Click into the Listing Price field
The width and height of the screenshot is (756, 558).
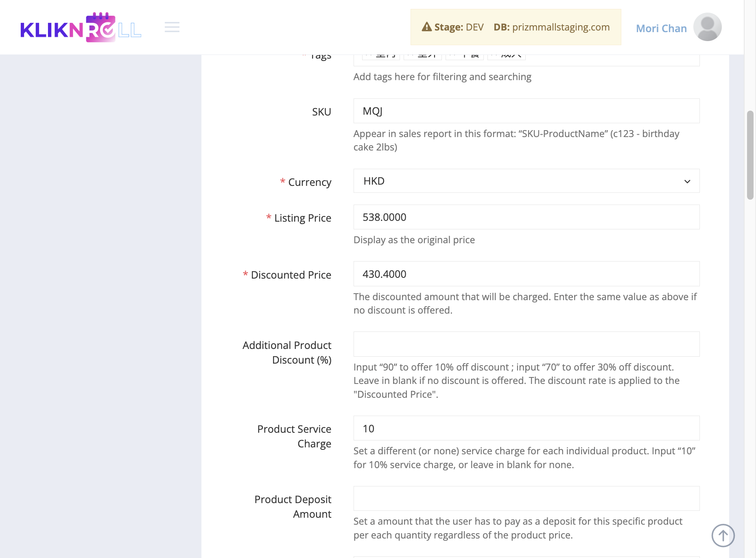point(527,217)
